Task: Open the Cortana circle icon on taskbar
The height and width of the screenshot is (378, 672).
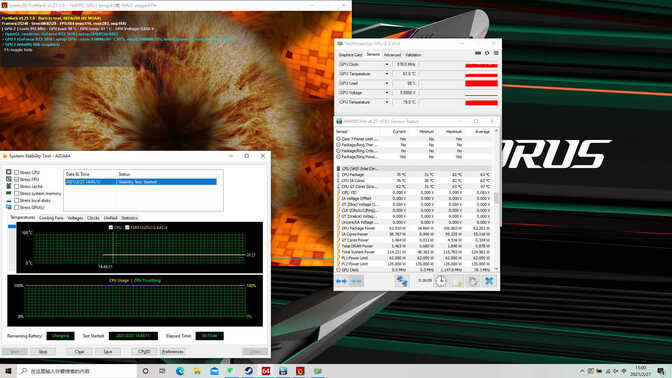Action: (x=146, y=371)
